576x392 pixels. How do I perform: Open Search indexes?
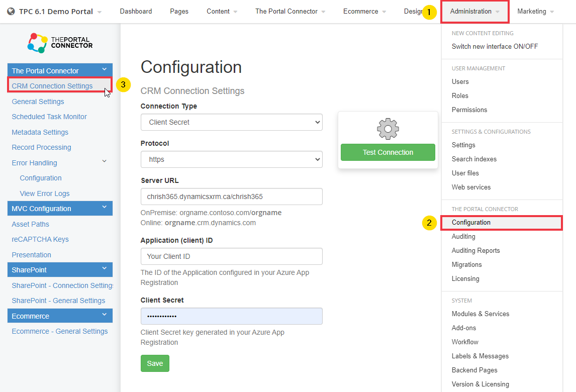point(474,159)
